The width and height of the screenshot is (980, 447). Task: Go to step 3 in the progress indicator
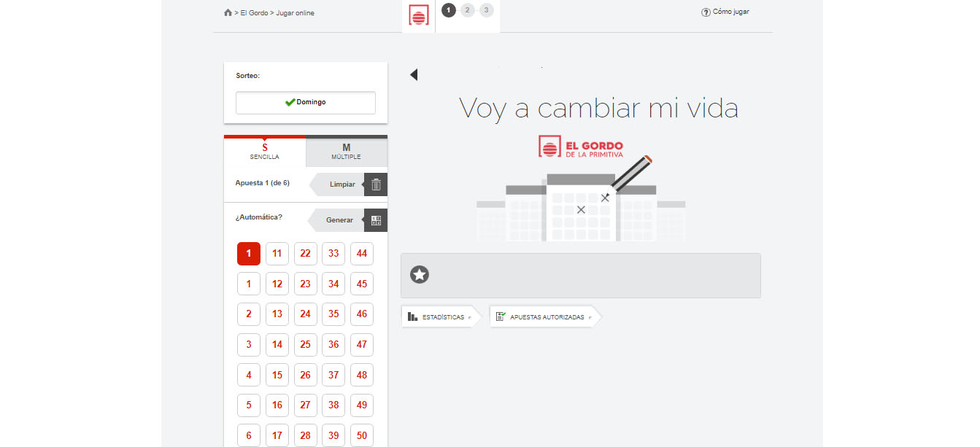pos(487,10)
